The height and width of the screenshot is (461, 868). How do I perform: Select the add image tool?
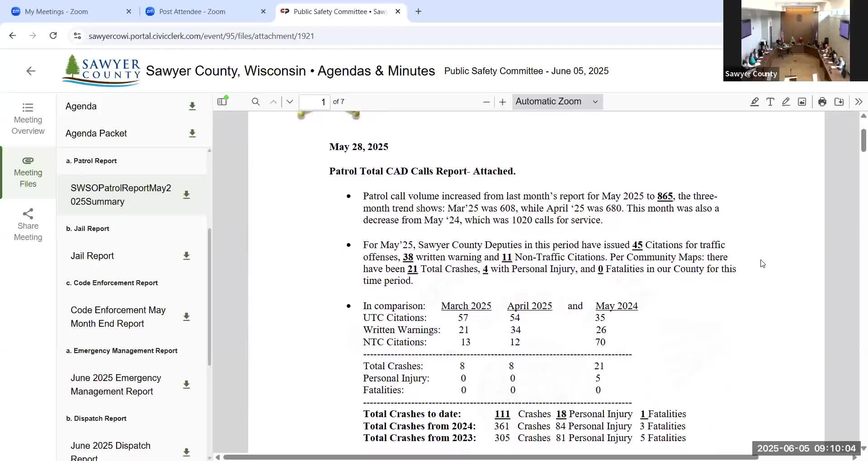pyautogui.click(x=802, y=102)
